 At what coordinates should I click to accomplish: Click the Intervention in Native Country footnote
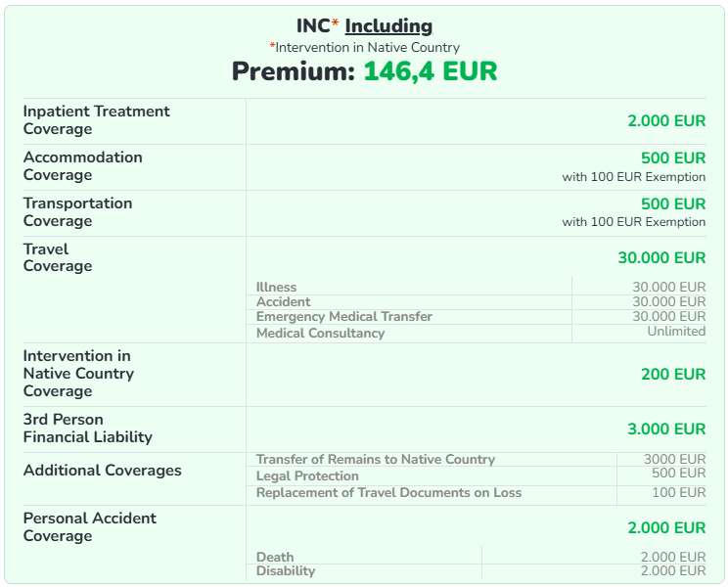click(x=364, y=47)
